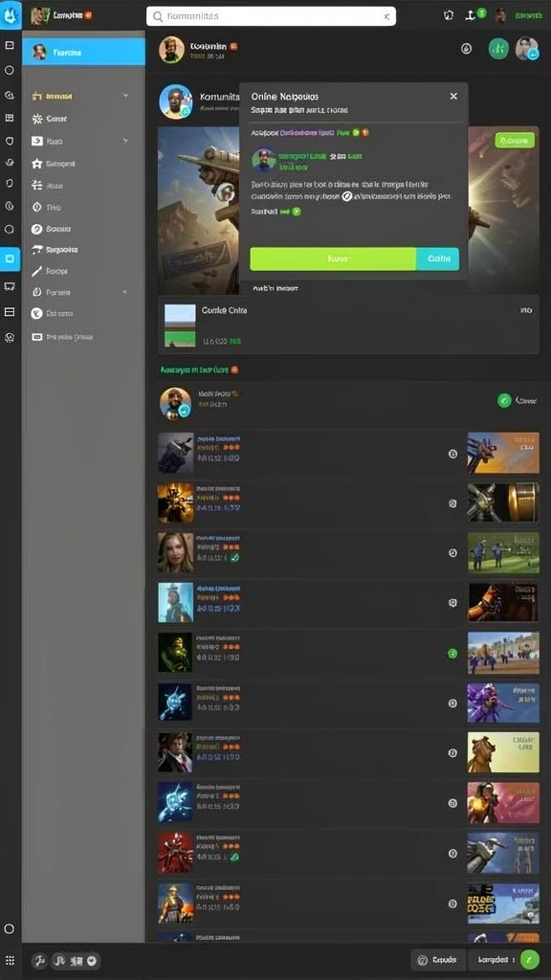Viewport: 551px width, 980px height.
Task: Click the equalizer bars icon in the bottom toolbar
Action: click(77, 961)
